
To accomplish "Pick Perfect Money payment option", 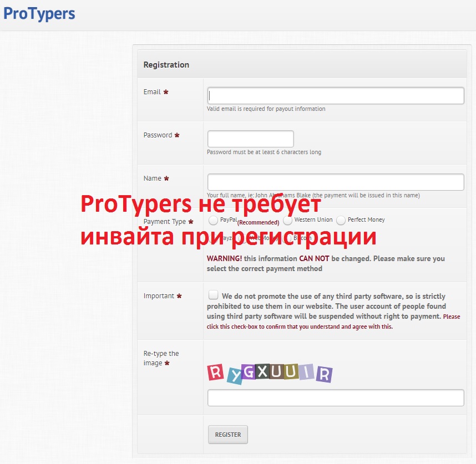I will (x=341, y=220).
